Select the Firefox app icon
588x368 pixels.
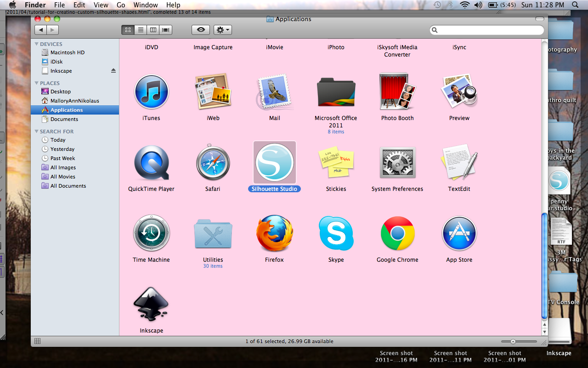pyautogui.click(x=274, y=234)
